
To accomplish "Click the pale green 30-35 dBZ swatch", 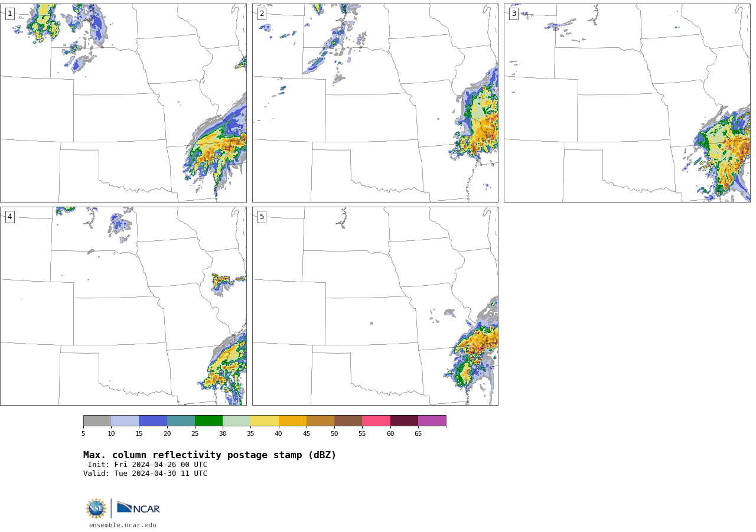I will 237,420.
